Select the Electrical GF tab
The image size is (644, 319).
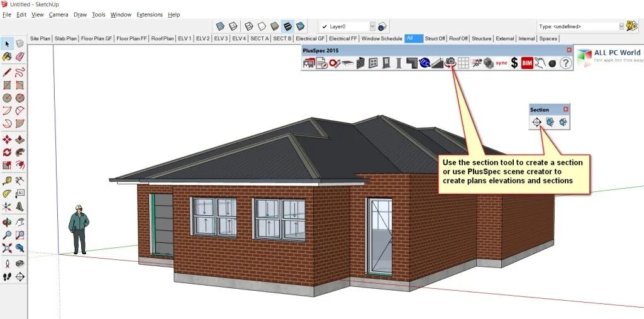click(310, 38)
